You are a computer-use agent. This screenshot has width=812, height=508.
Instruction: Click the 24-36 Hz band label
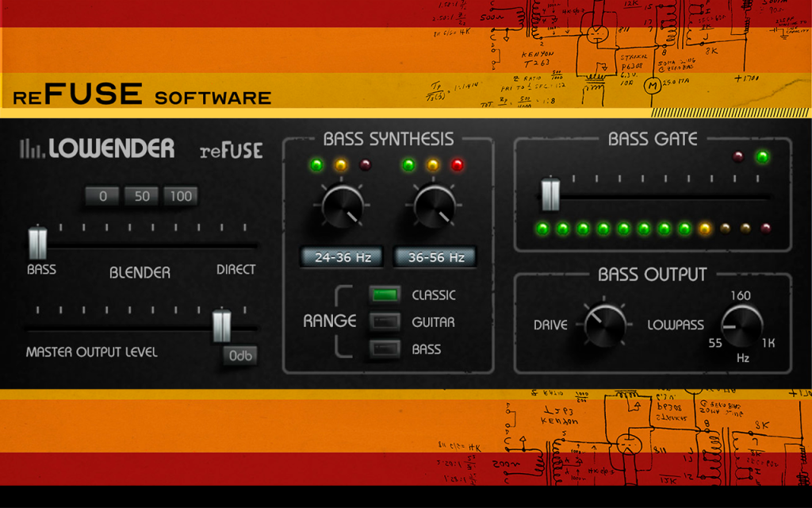coord(343,257)
